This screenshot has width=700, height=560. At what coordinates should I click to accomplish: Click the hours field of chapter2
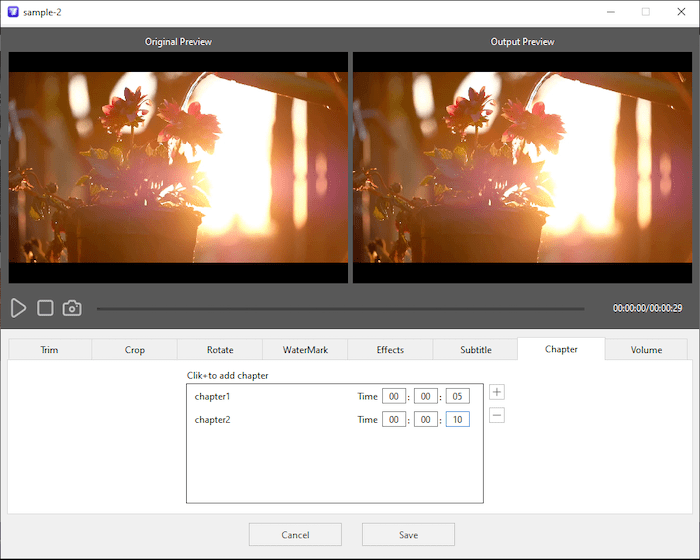394,420
